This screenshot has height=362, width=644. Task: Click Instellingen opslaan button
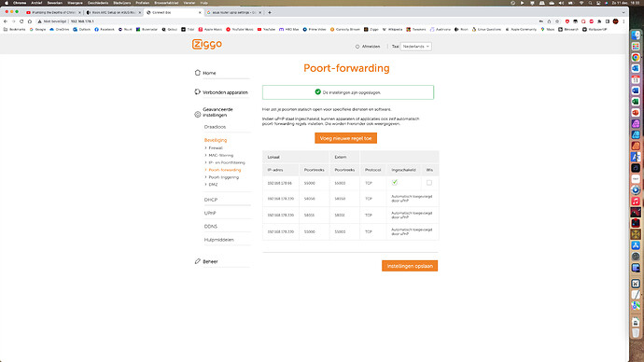coord(410,266)
